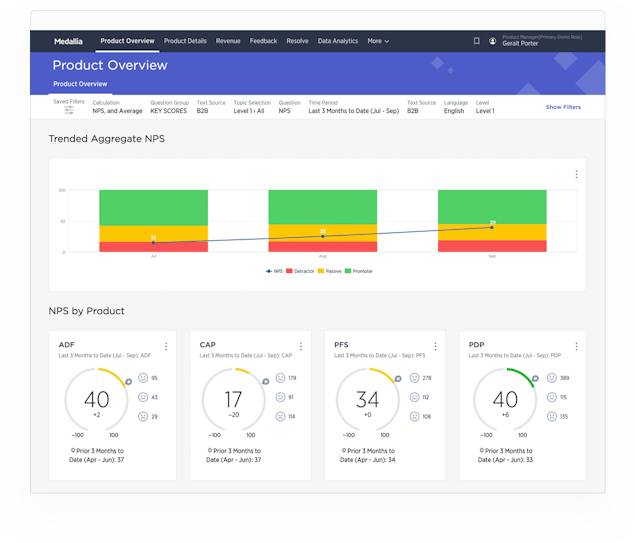This screenshot has width=635, height=543.
Task: Click the green promoter segment of Jul bar
Action: click(x=153, y=208)
